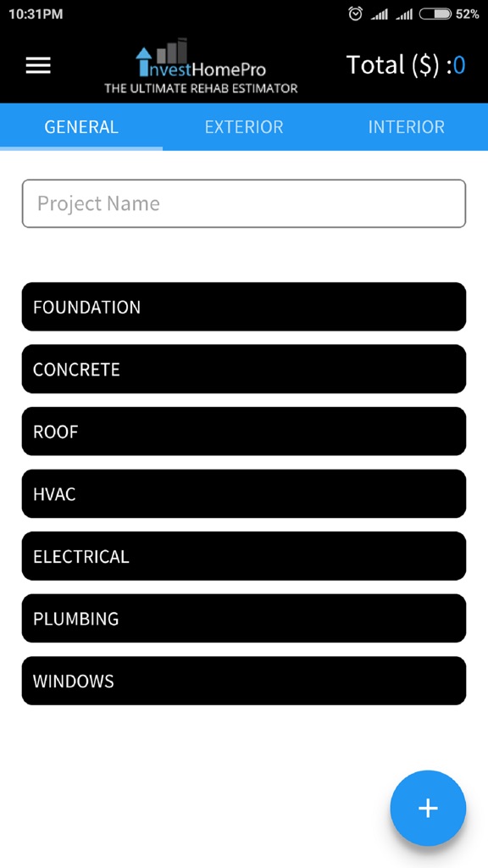Open the INTERIOR tab
This screenshot has width=488, height=868.
[x=407, y=126]
